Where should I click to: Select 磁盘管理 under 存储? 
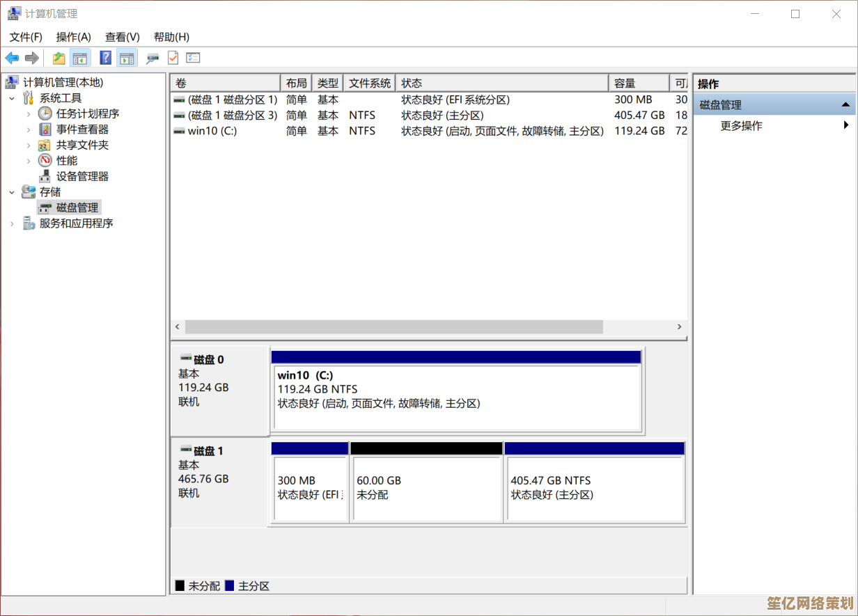(77, 207)
